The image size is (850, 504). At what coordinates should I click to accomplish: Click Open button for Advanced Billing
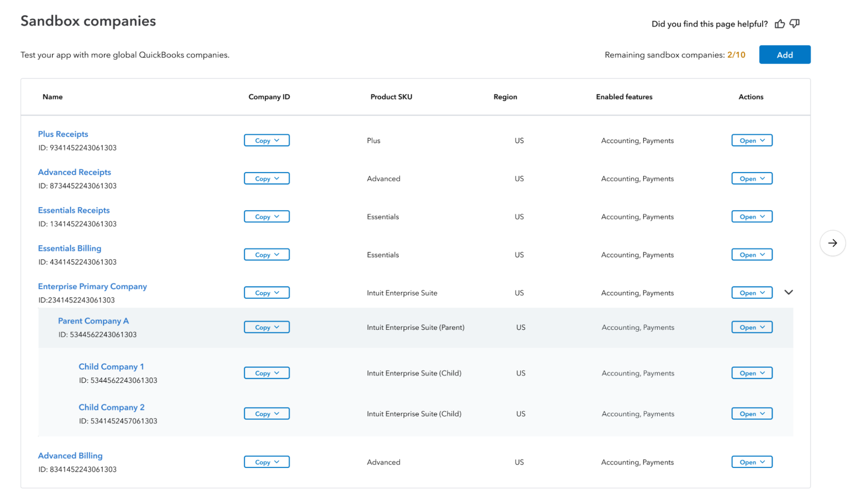[x=752, y=462]
